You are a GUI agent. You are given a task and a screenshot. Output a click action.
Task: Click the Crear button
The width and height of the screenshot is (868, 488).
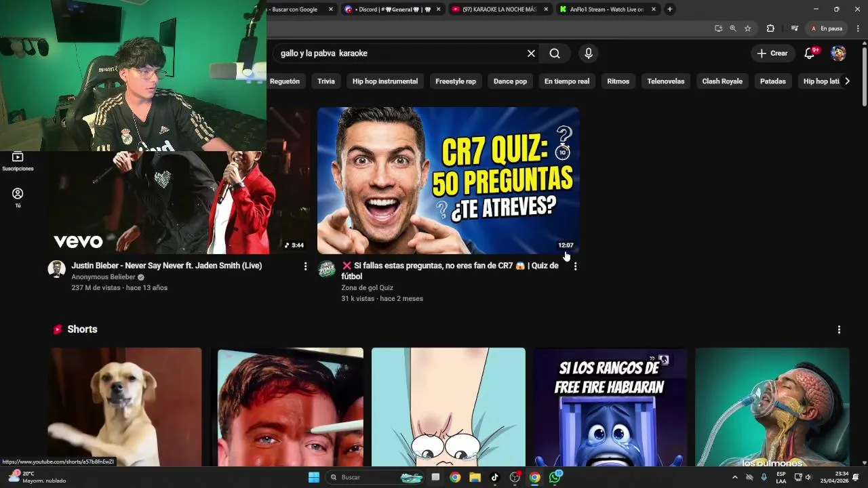tap(772, 54)
